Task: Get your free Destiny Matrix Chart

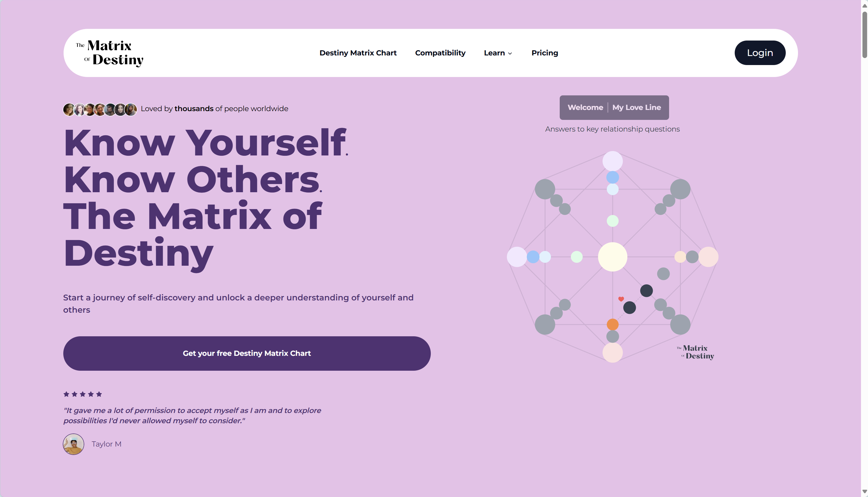Action: [247, 353]
